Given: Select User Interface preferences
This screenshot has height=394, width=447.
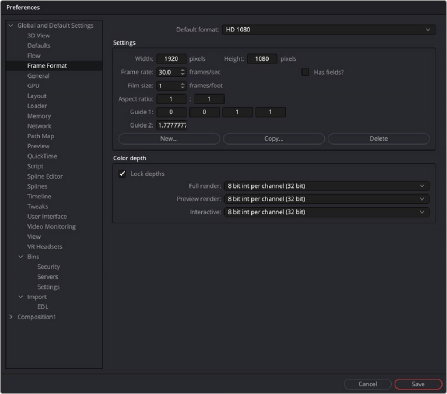Looking at the screenshot, I should click(47, 216).
